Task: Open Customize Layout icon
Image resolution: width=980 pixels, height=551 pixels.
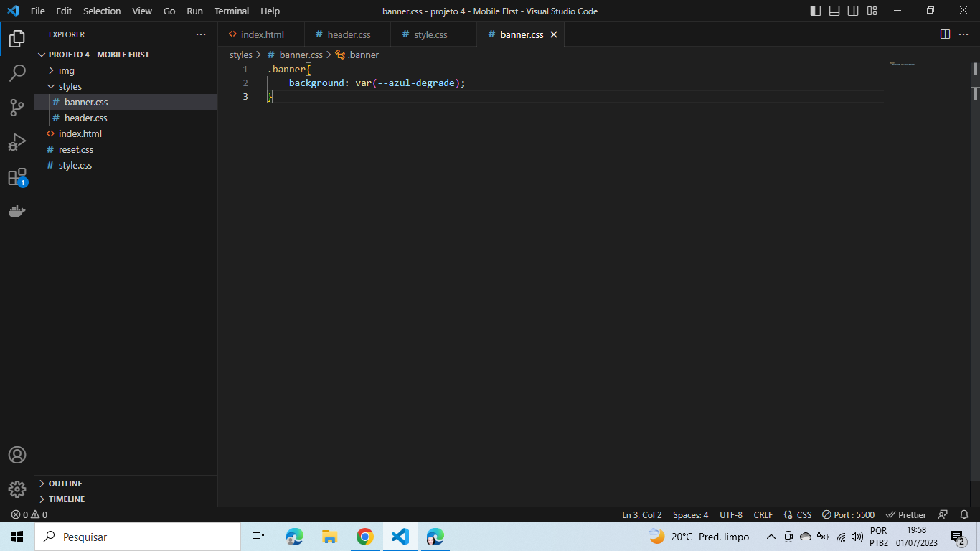Action: [872, 11]
